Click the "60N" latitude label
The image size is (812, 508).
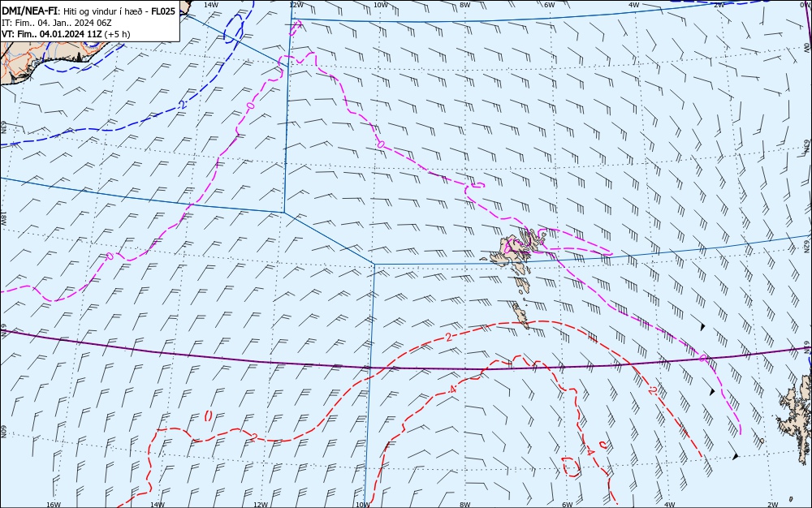[3, 432]
